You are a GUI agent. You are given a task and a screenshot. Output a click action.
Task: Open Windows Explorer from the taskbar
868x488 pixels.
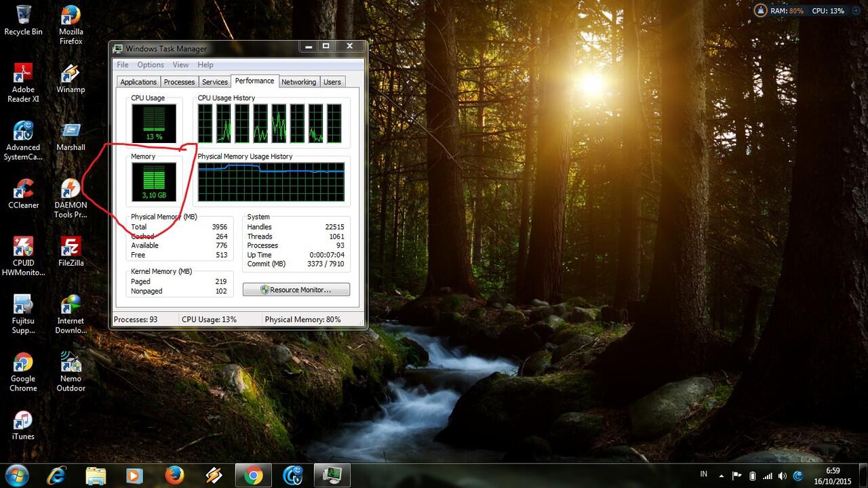pyautogui.click(x=96, y=475)
